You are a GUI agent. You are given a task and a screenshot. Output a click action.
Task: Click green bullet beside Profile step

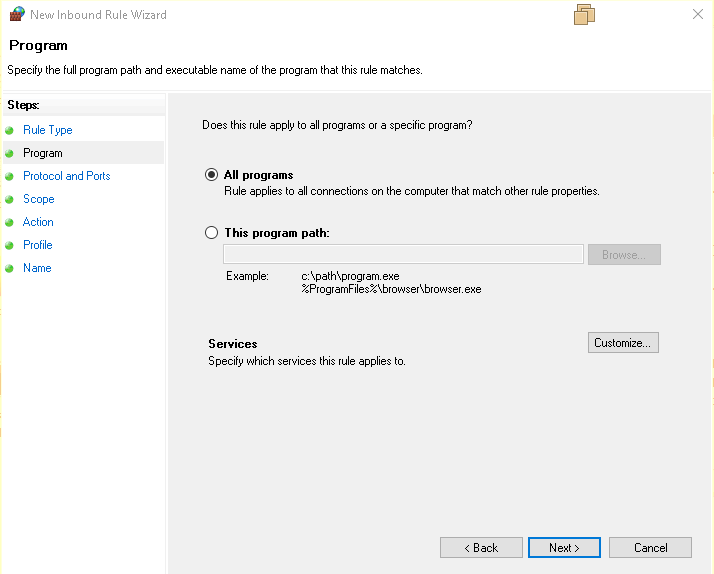tap(10, 245)
